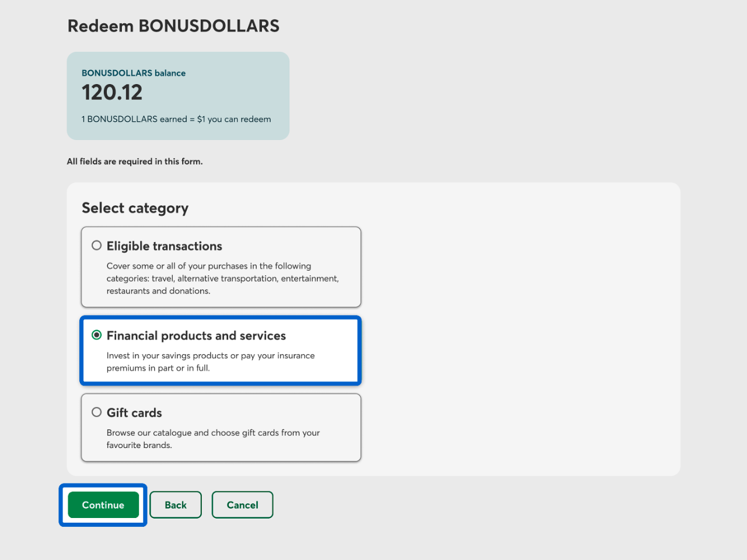Select the Eligible transactions radio button

point(97,246)
